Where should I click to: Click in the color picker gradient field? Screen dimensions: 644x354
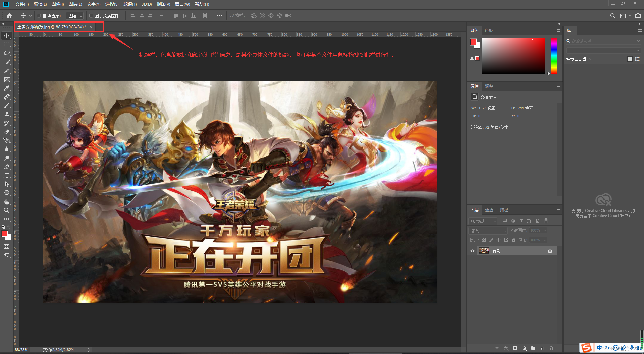click(514, 55)
